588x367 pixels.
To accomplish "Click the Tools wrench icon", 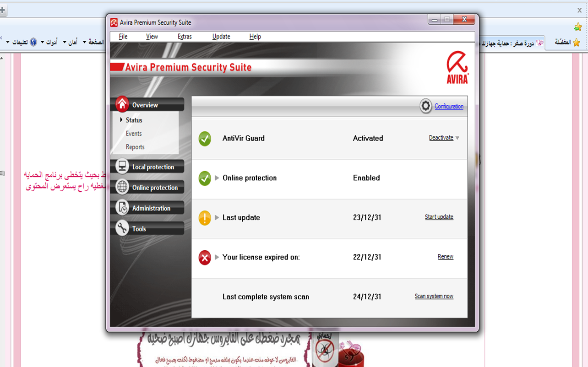I will (122, 228).
